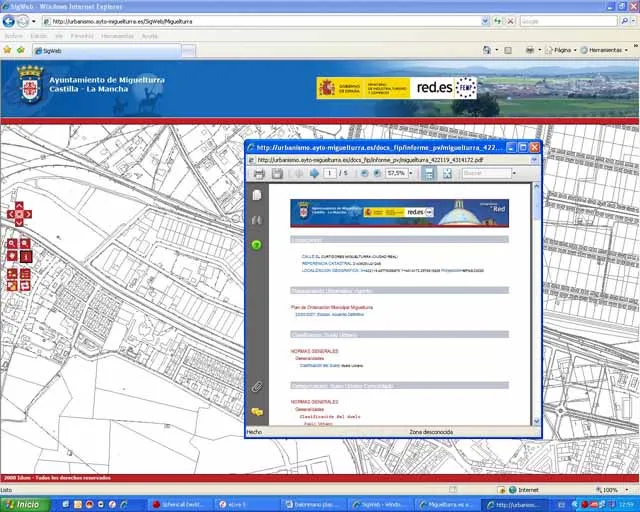Open the Ver menu
The image size is (640, 512).
[x=59, y=36]
